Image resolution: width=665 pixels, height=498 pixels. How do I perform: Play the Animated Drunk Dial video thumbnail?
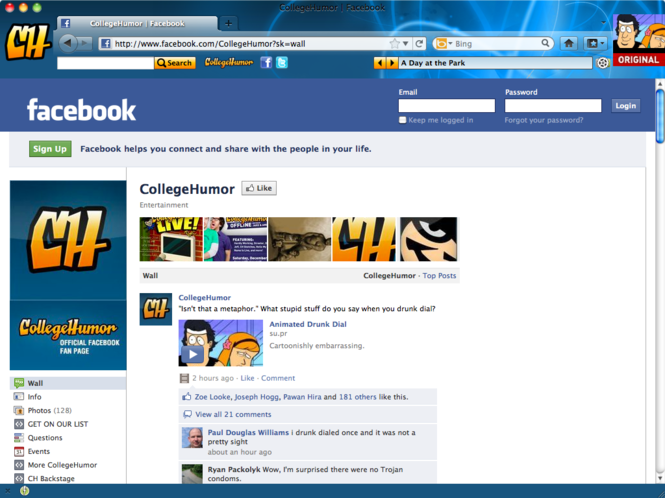[x=193, y=354]
